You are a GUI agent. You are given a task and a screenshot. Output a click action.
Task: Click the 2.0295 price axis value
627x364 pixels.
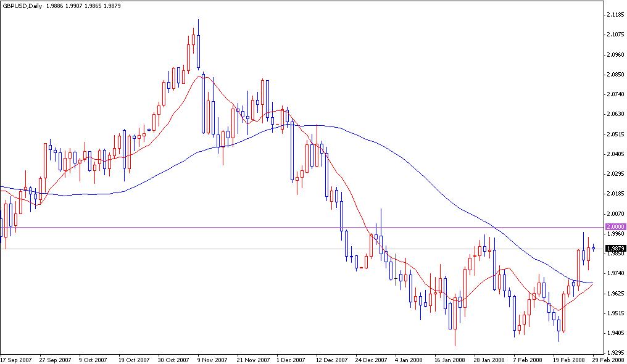click(615, 174)
